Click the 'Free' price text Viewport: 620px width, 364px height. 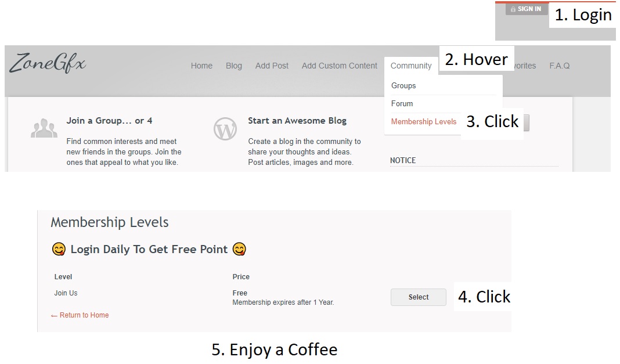click(x=240, y=293)
